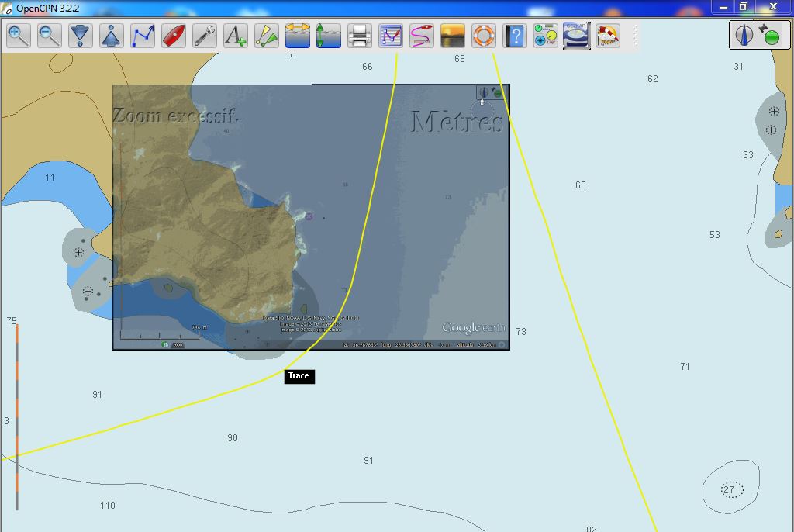Image resolution: width=794 pixels, height=532 pixels.
Task: Click depth sounding 27 in dotted circle
Action: 729,490
